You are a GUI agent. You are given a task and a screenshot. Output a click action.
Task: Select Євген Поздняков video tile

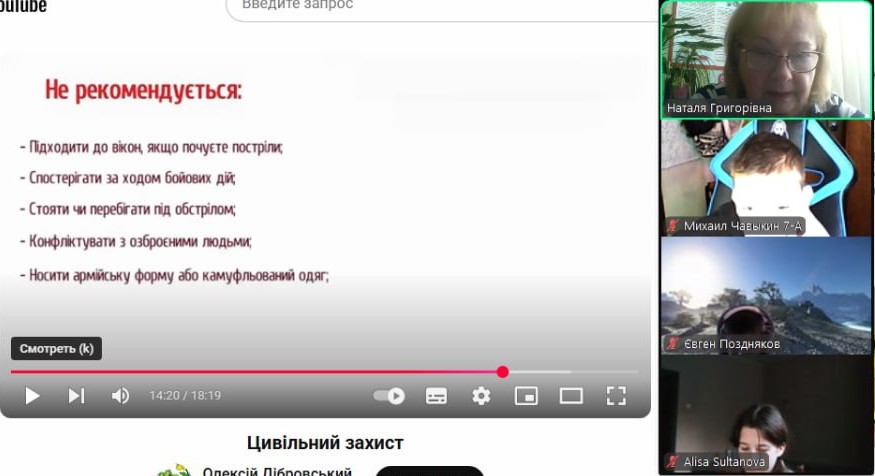pyautogui.click(x=766, y=296)
